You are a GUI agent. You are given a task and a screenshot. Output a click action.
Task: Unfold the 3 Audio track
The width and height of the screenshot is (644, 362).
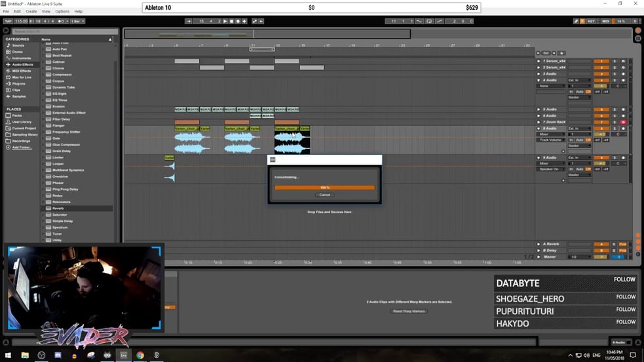539,73
